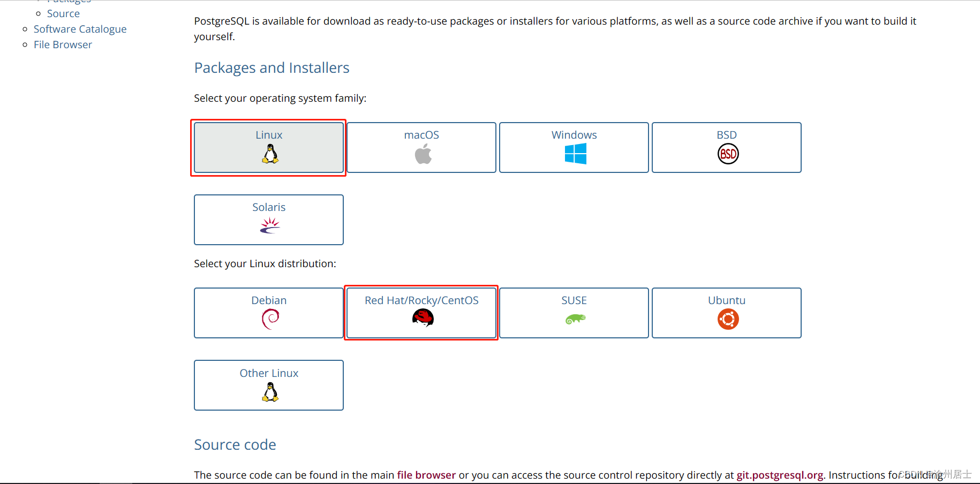Screen dimensions: 980x484
Task: Click the Source code heading
Action: click(235, 445)
